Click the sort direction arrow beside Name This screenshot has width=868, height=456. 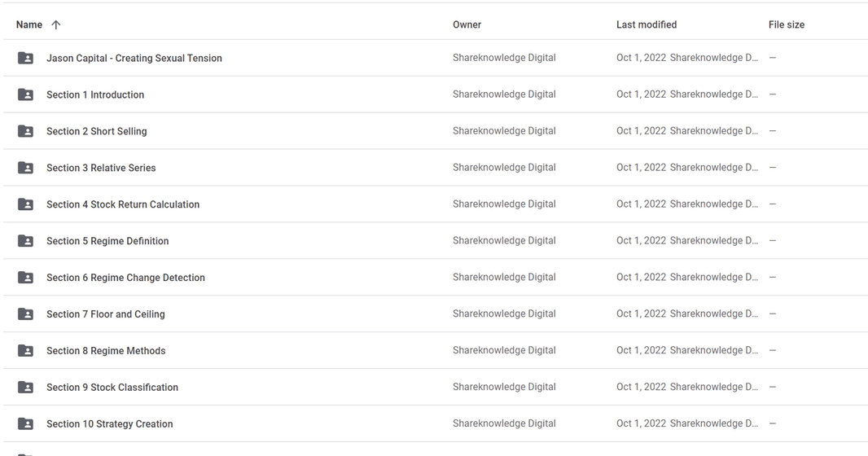[x=56, y=25]
